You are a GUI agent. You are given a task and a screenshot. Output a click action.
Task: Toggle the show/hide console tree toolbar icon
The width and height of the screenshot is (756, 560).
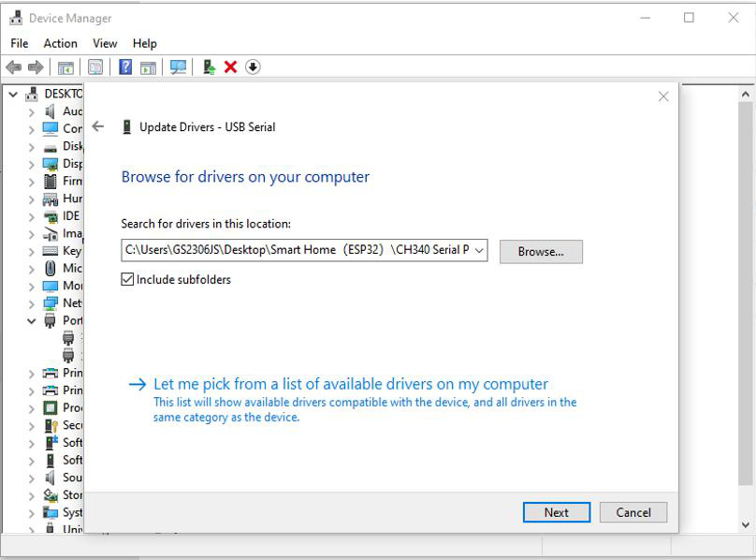point(65,67)
